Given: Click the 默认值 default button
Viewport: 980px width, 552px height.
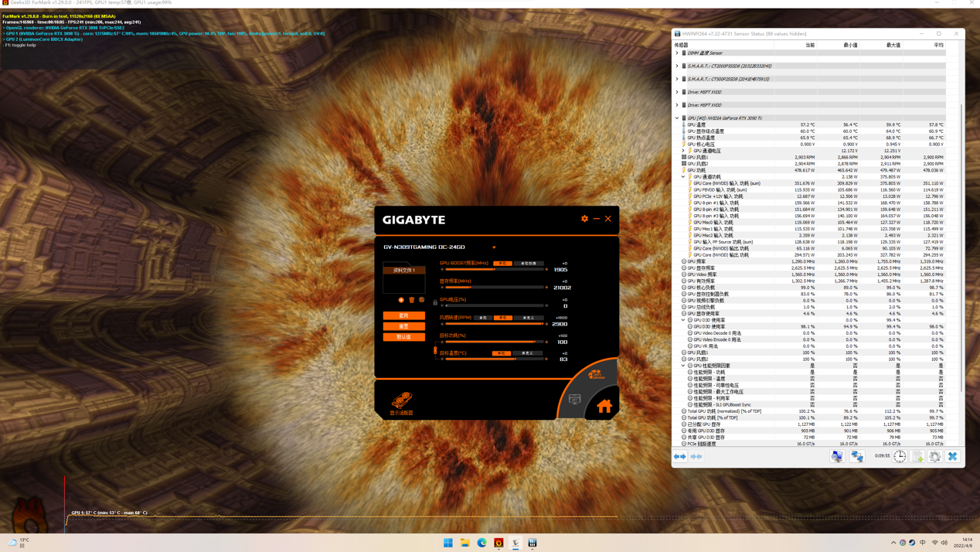Looking at the screenshot, I should (x=404, y=337).
